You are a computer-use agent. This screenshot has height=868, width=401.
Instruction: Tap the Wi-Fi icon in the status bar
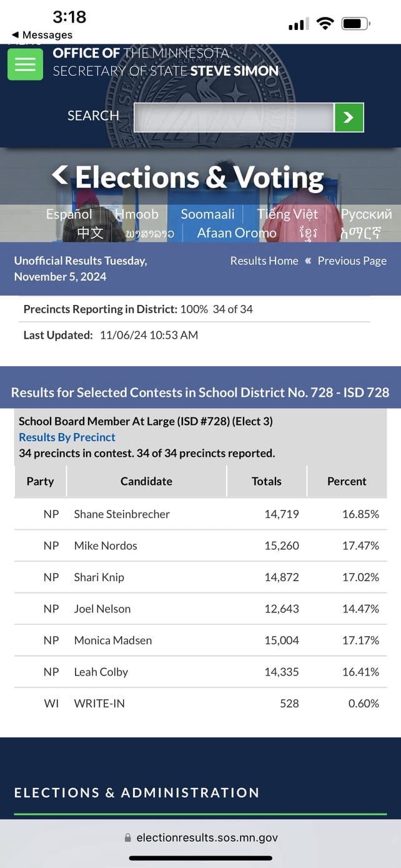tap(324, 23)
